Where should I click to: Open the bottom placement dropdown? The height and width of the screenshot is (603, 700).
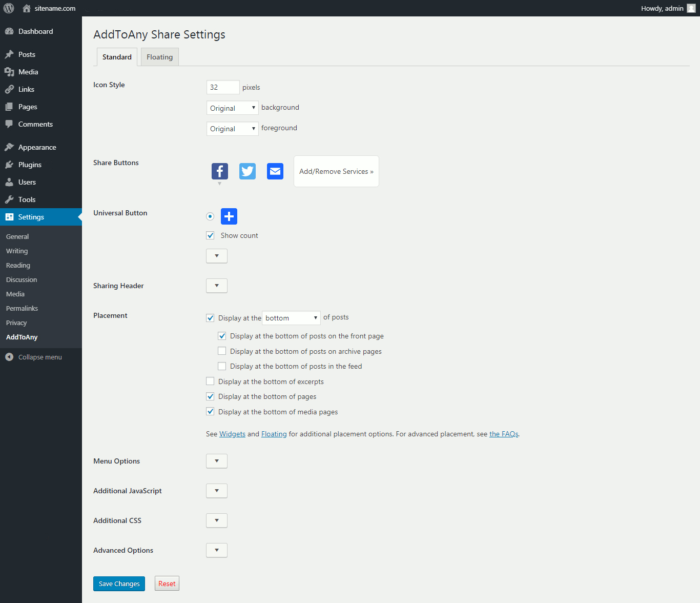[x=291, y=318]
